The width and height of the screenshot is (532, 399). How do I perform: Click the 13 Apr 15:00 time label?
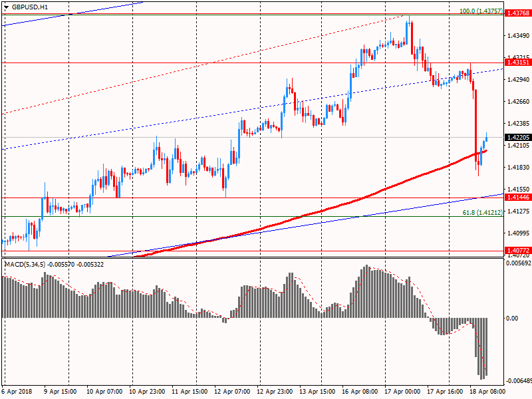coord(317,392)
